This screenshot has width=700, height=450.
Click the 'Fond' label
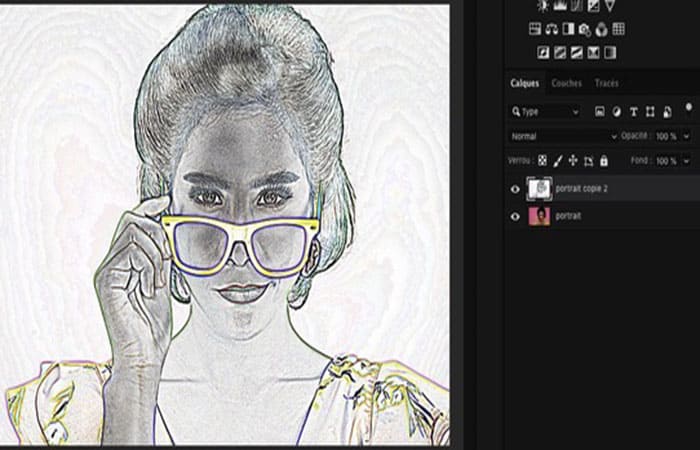[x=641, y=160]
